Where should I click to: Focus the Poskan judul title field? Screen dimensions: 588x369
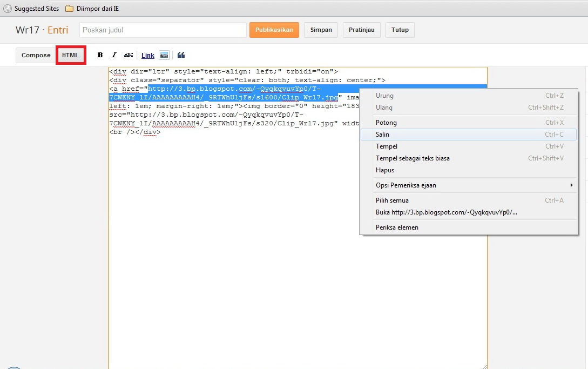[x=163, y=30]
